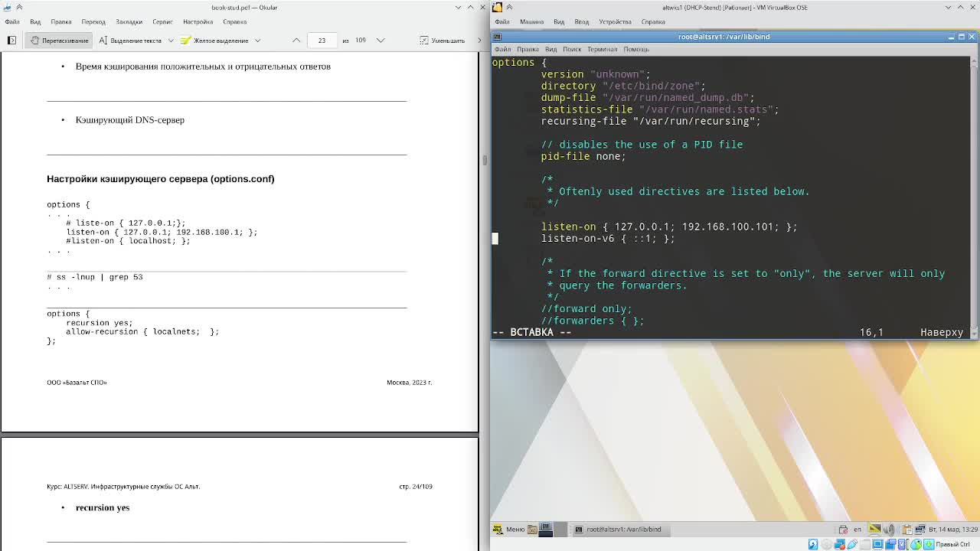Click VirtualBox optical disk status icon
Viewport: 980px width, 551px height.
click(826, 544)
